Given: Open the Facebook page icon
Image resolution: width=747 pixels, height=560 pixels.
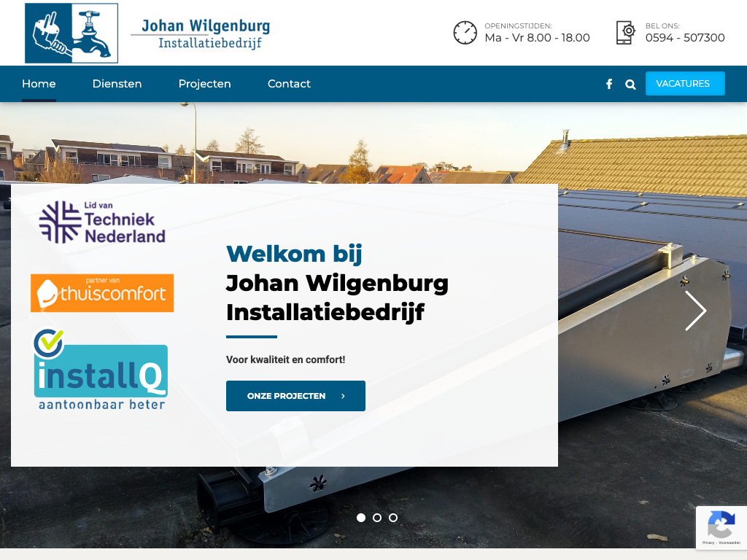Looking at the screenshot, I should pos(609,85).
